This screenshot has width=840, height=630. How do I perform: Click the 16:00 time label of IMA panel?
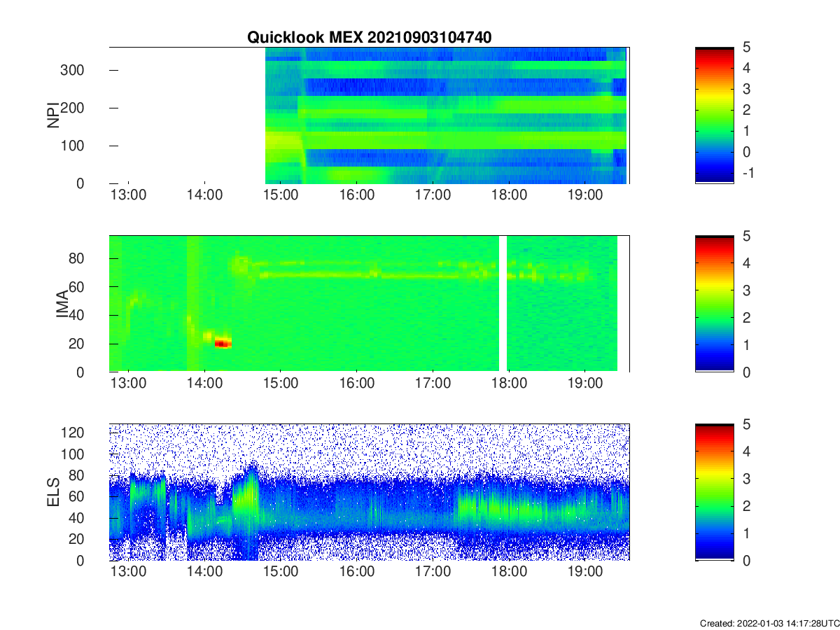click(357, 384)
